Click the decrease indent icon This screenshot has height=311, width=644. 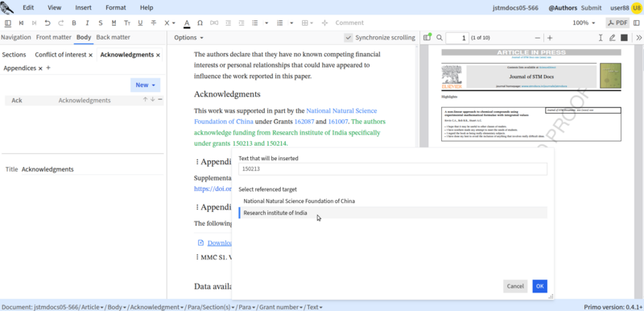229,23
